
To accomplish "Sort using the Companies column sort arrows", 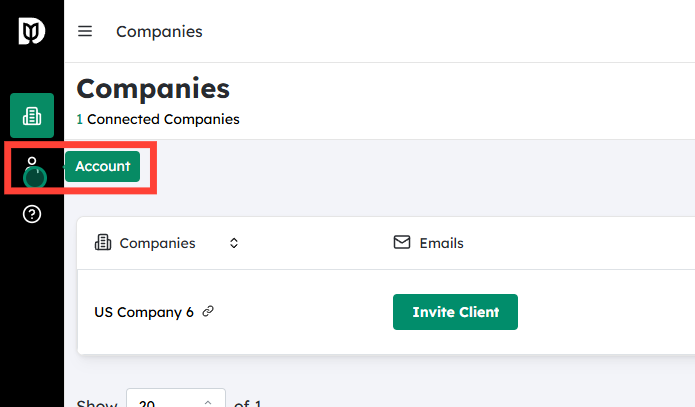I will pos(234,243).
